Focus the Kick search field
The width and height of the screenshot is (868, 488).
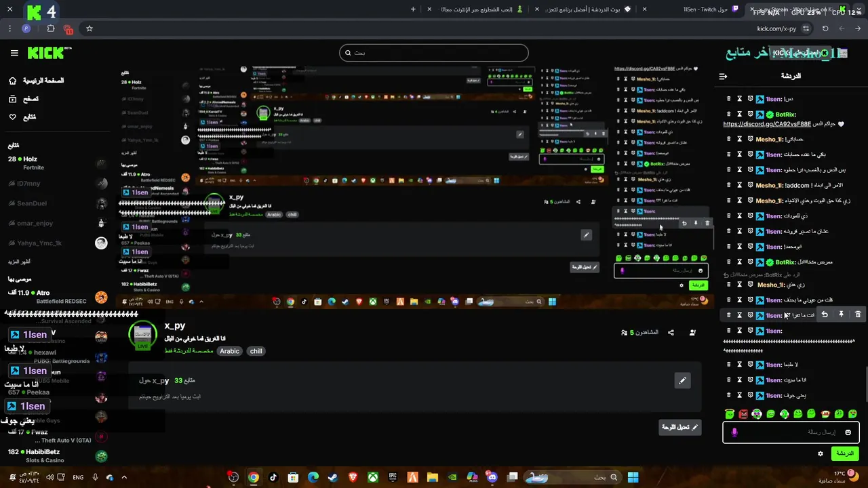click(x=434, y=53)
